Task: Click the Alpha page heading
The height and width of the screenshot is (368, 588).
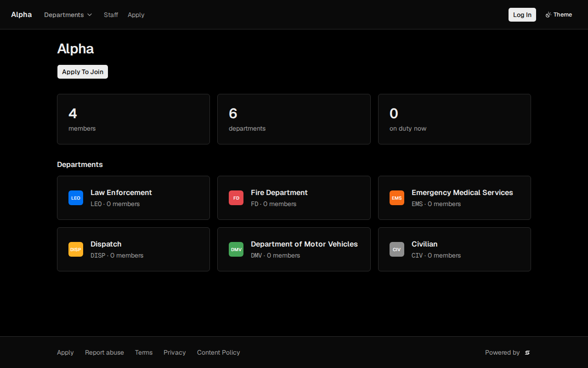Action: point(75,49)
